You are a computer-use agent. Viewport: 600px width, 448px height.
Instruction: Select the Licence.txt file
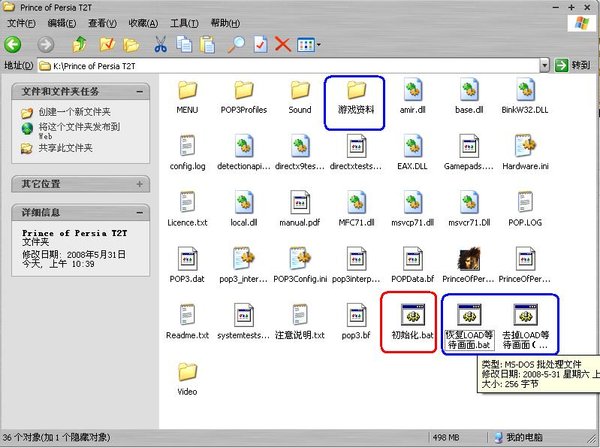187,209
